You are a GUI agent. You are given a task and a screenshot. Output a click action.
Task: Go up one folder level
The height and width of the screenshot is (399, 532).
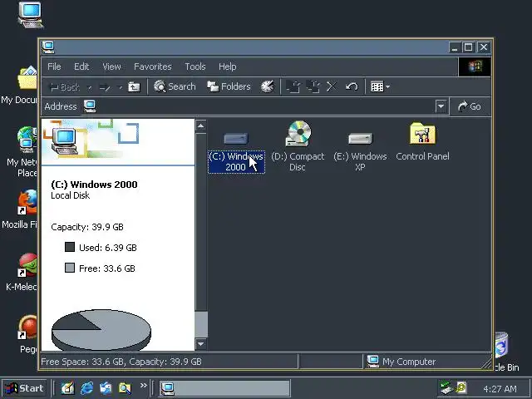[134, 87]
